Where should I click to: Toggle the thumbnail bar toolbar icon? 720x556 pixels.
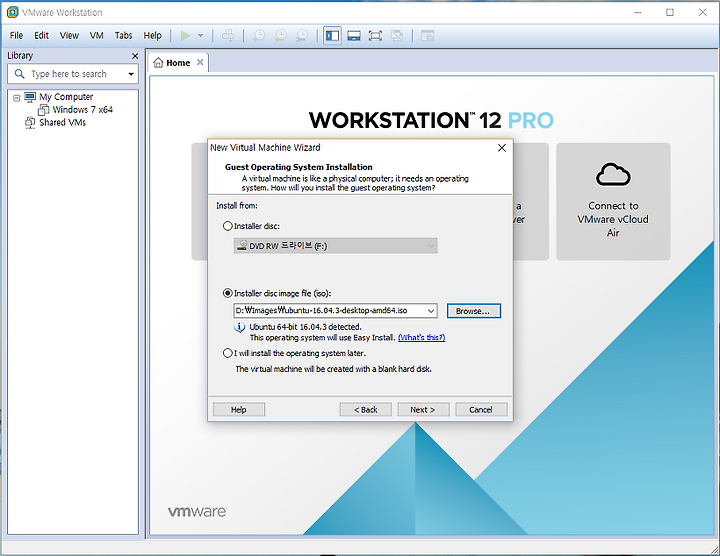coord(354,35)
